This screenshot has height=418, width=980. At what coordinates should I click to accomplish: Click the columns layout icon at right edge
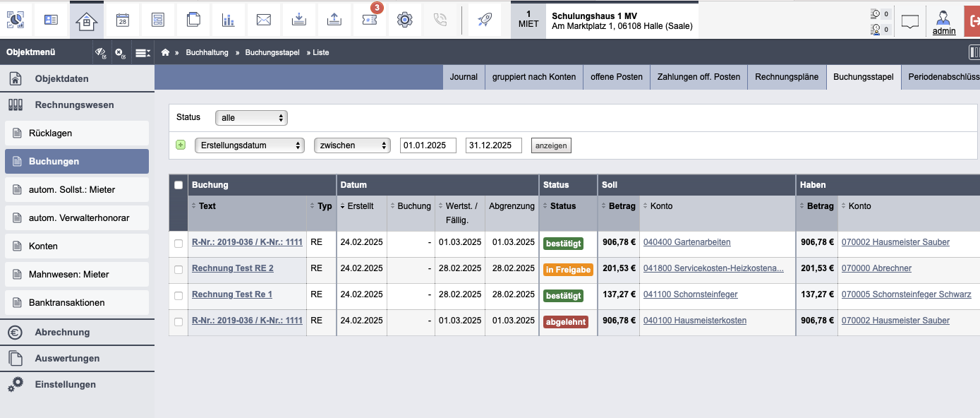pos(975,52)
